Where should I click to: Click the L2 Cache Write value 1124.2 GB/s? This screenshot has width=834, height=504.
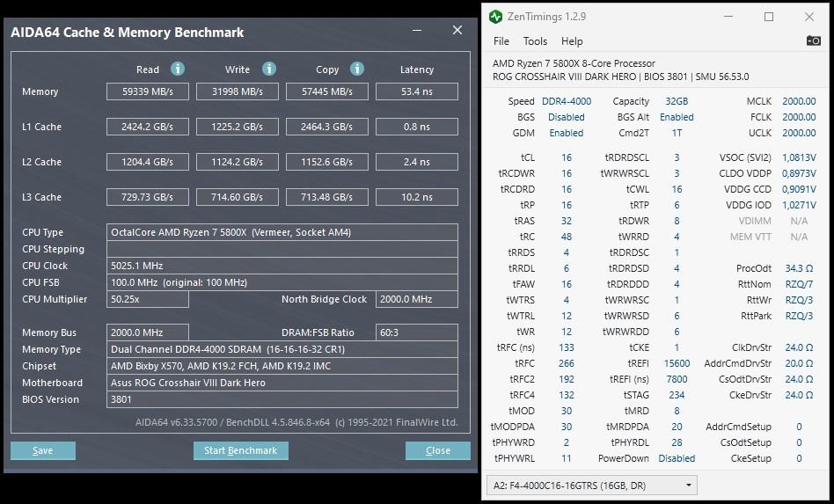click(238, 162)
